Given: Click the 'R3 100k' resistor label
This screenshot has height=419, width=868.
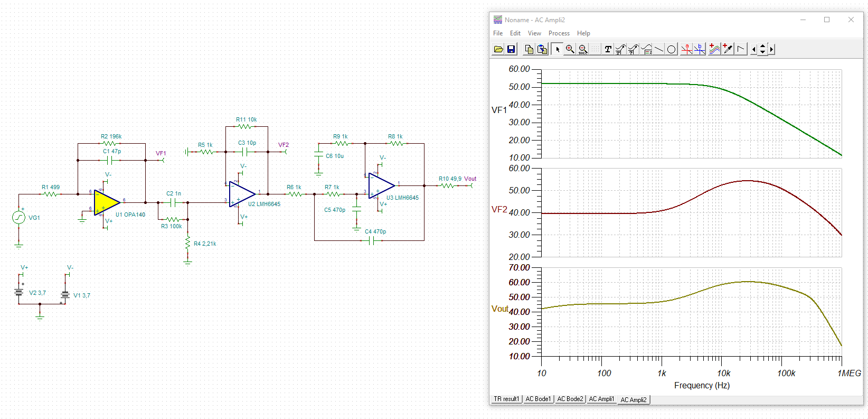Looking at the screenshot, I should point(172,226).
